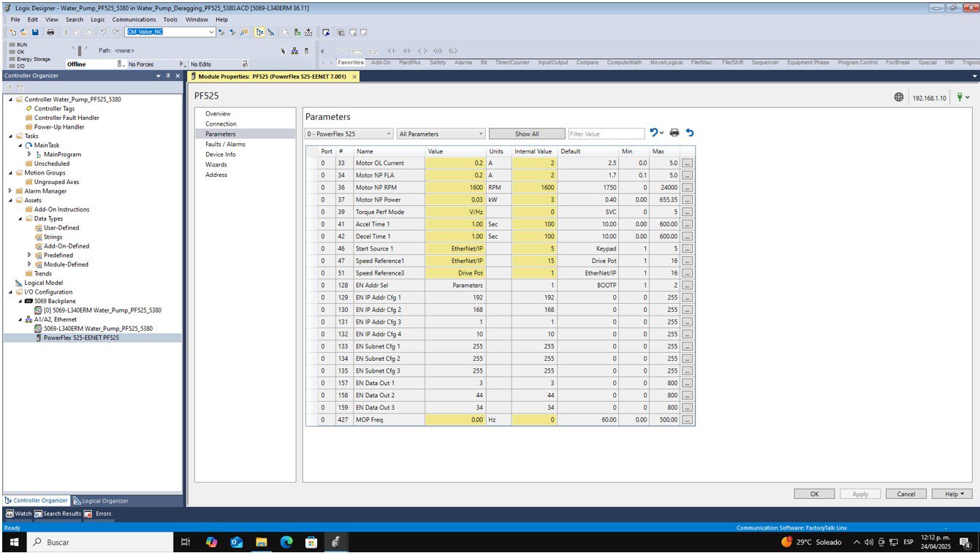Click the New project toolbar icon
Image resolution: width=980 pixels, height=553 pixels.
click(x=13, y=32)
